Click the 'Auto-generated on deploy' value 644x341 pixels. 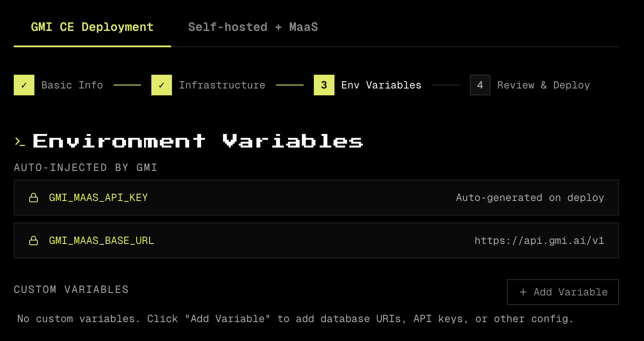coord(530,198)
